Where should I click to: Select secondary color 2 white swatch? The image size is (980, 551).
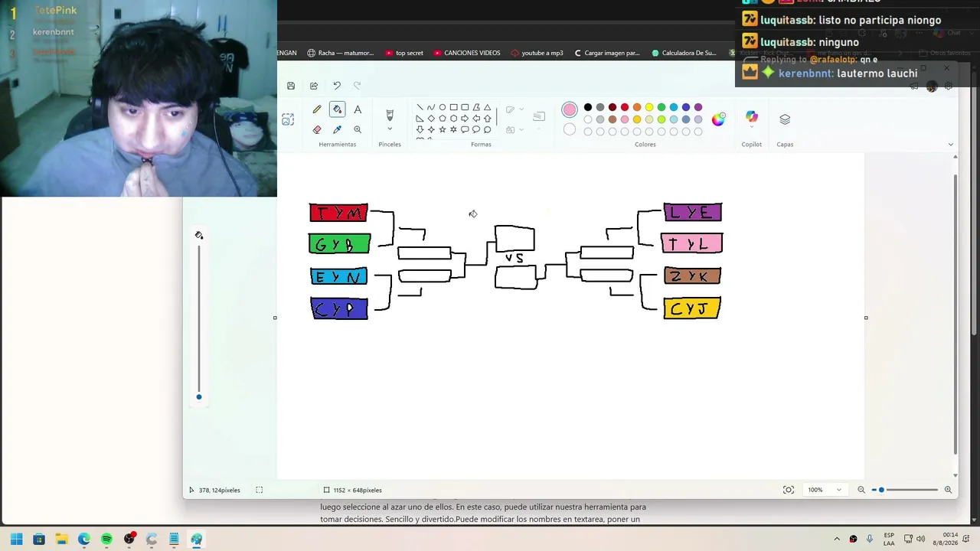(x=570, y=129)
